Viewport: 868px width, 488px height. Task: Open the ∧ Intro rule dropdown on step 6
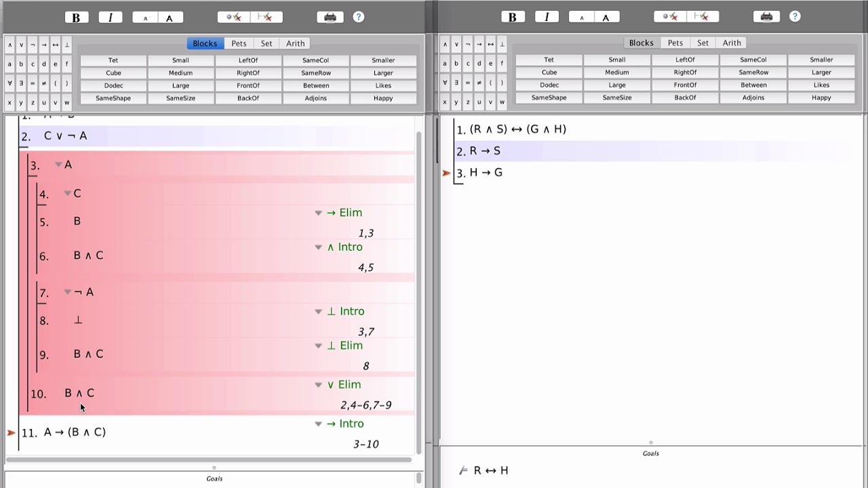(x=318, y=247)
